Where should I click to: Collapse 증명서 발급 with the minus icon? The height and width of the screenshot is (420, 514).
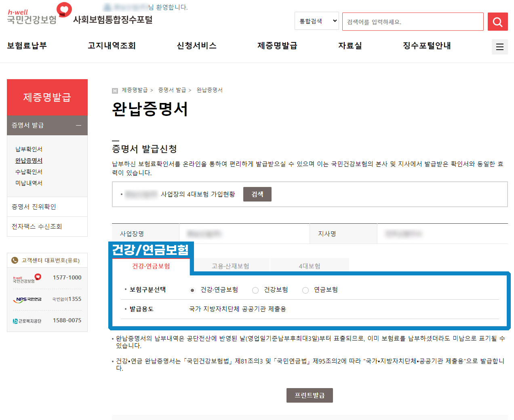coord(79,125)
